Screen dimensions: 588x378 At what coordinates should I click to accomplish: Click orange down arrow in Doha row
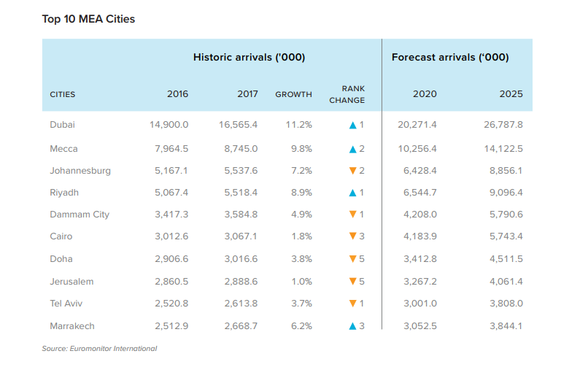352,259
